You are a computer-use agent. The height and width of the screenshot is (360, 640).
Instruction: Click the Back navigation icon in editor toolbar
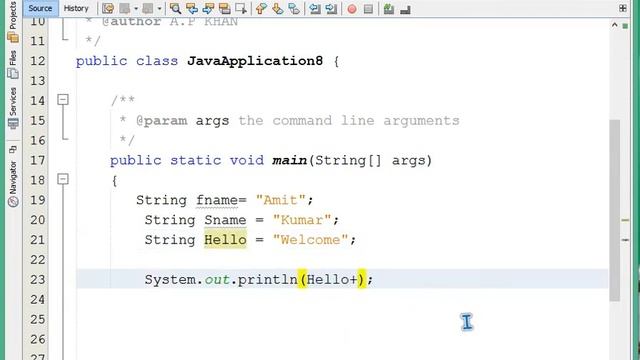[125, 9]
